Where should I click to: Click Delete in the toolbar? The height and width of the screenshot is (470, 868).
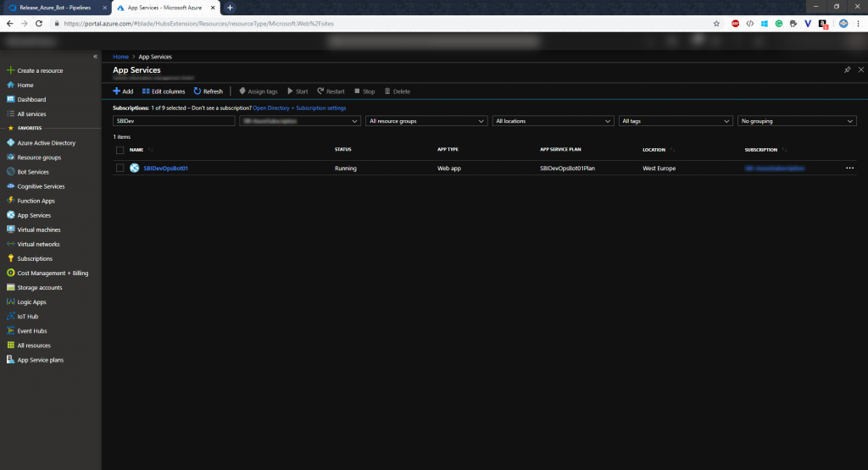tap(397, 91)
